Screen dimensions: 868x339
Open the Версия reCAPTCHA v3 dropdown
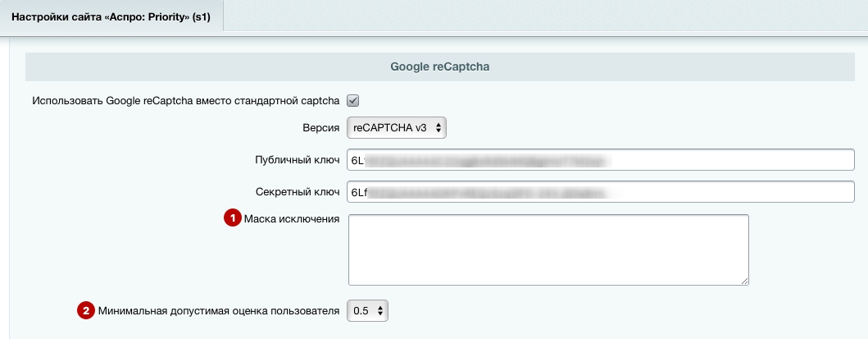[x=397, y=127]
